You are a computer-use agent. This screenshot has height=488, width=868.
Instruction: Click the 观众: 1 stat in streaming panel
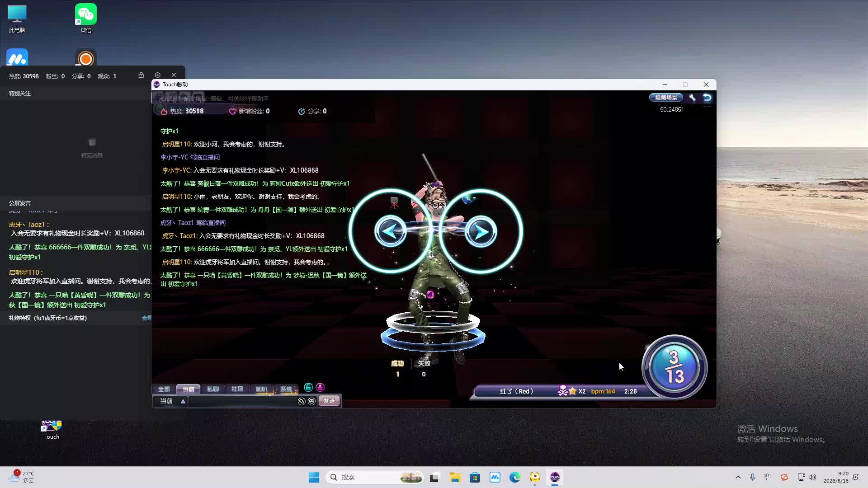(107, 76)
